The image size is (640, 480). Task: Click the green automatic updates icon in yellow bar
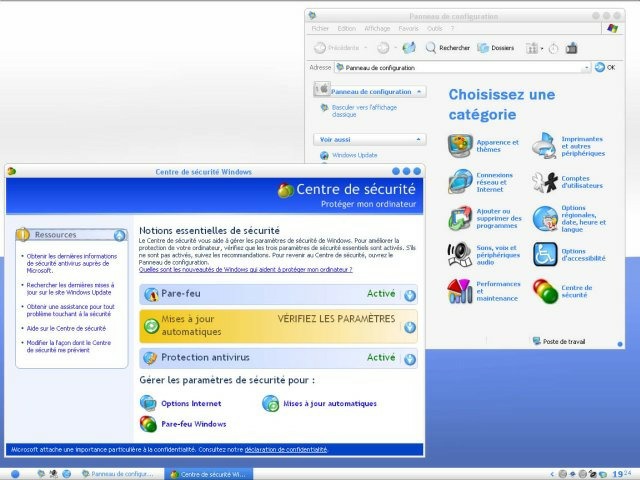(151, 326)
